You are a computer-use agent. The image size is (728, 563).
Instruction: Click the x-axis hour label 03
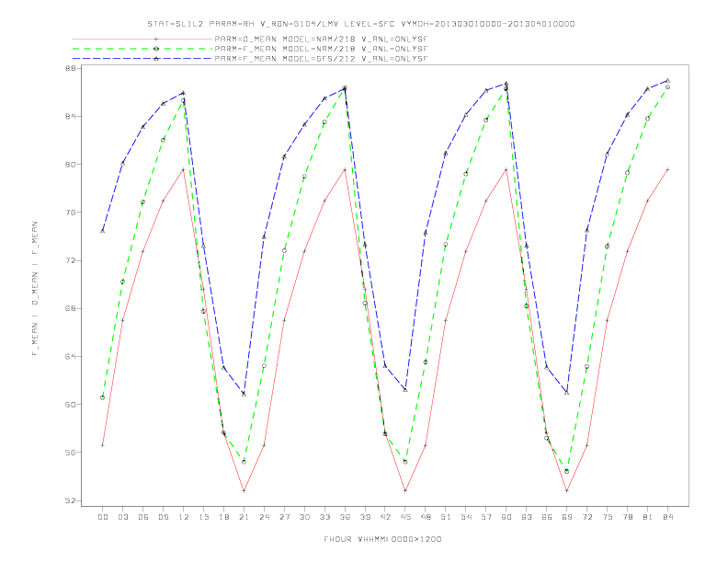pyautogui.click(x=122, y=517)
